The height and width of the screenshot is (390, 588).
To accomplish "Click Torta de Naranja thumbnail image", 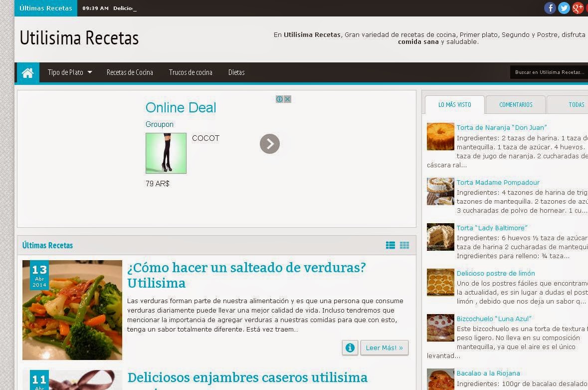I will tap(440, 137).
